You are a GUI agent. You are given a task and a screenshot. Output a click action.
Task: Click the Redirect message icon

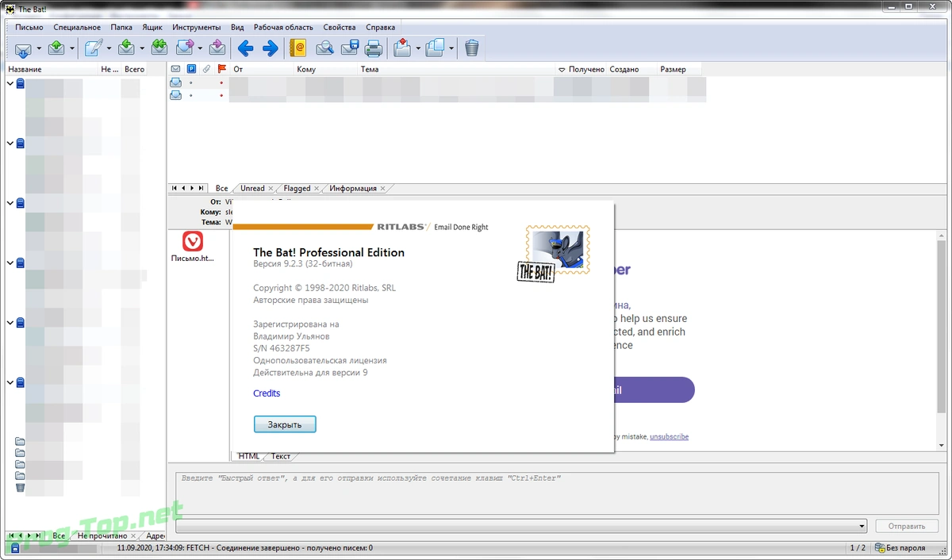217,48
